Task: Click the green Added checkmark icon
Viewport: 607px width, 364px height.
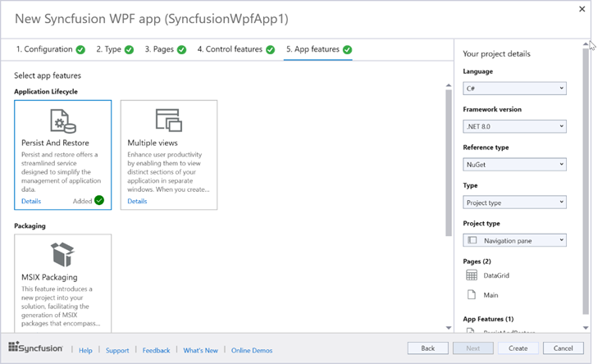Action: [x=99, y=200]
